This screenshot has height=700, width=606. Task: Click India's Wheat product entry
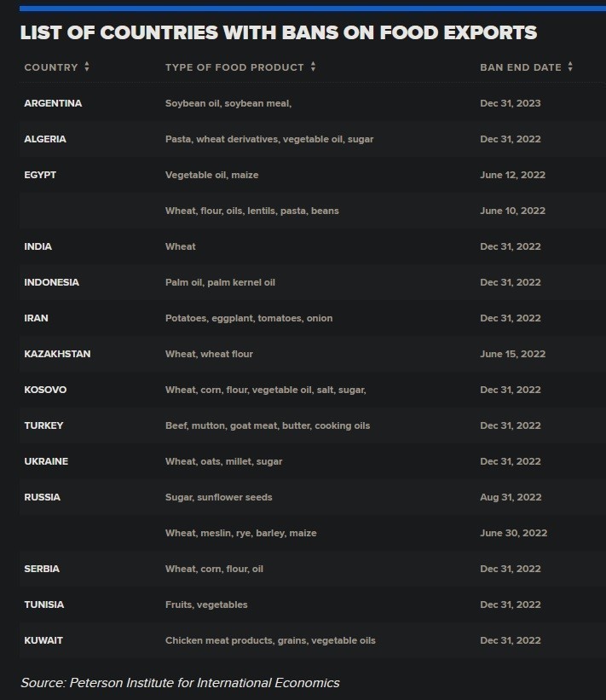[x=181, y=246]
